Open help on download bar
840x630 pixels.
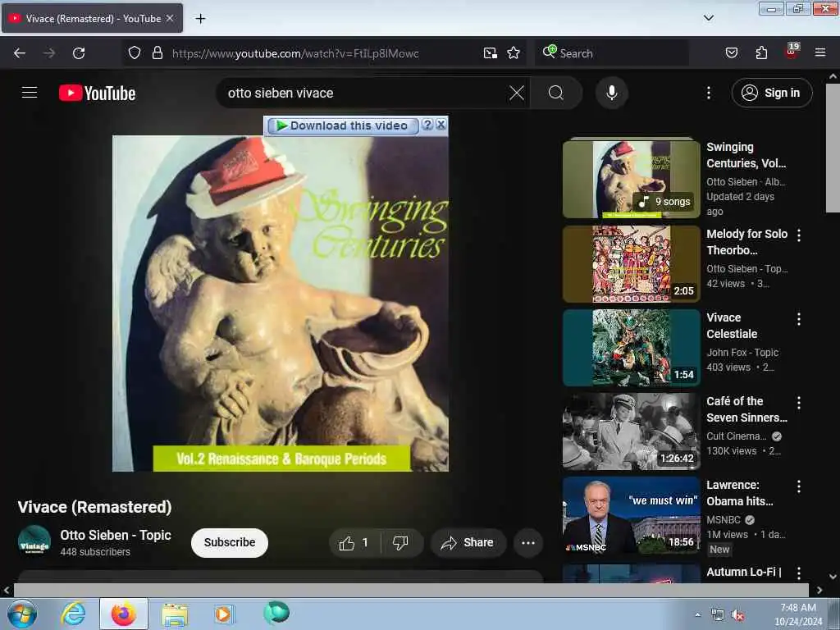tap(427, 125)
